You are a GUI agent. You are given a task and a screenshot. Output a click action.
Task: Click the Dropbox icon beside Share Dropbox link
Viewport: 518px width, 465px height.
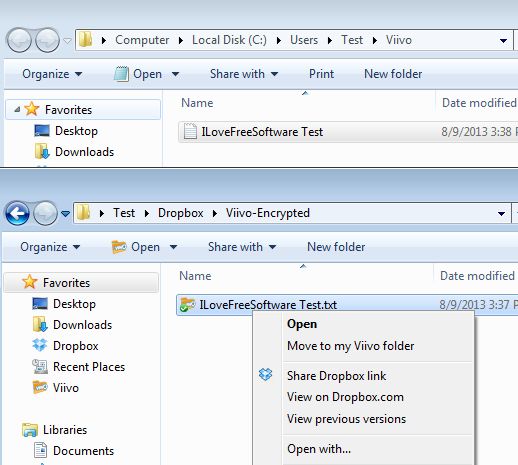click(x=265, y=375)
